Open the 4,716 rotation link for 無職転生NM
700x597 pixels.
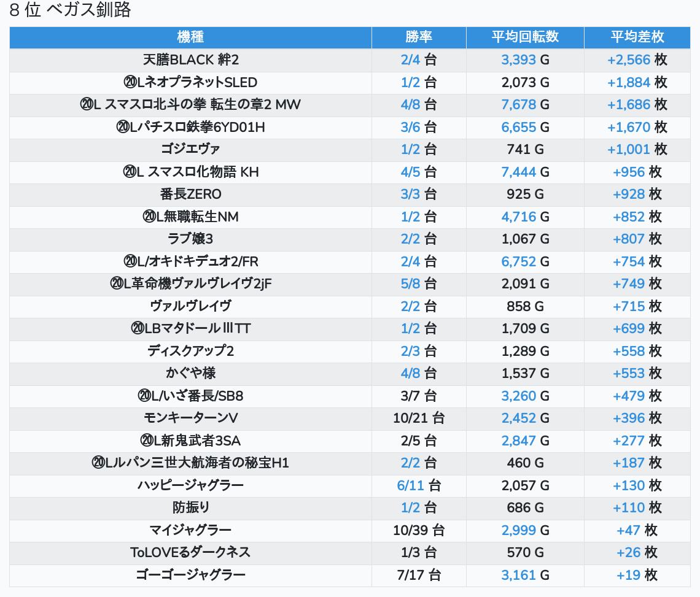pyautogui.click(x=518, y=217)
